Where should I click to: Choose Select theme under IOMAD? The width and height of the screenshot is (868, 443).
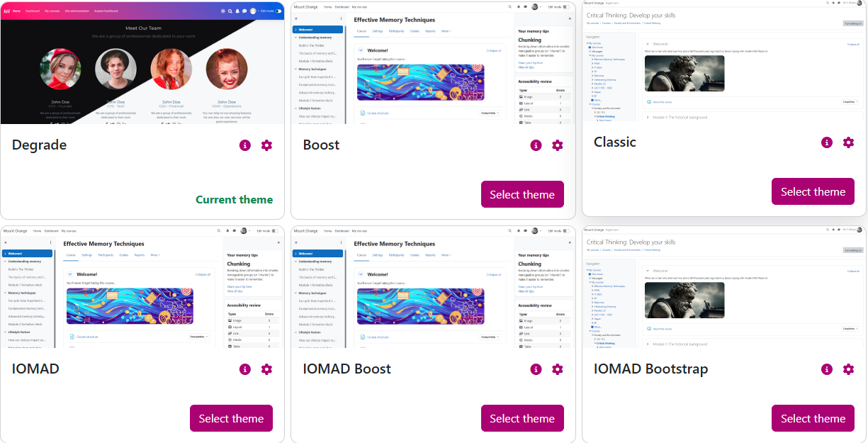[x=231, y=418]
